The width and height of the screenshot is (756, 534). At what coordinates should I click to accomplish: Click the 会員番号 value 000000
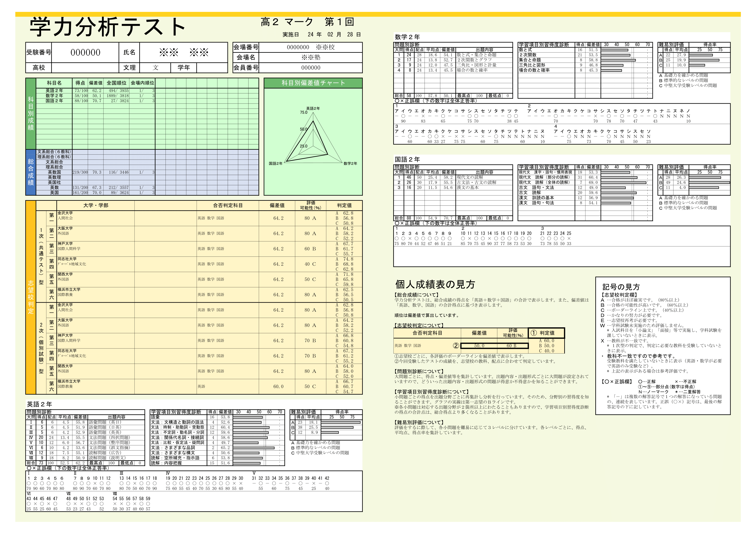coord(310,67)
